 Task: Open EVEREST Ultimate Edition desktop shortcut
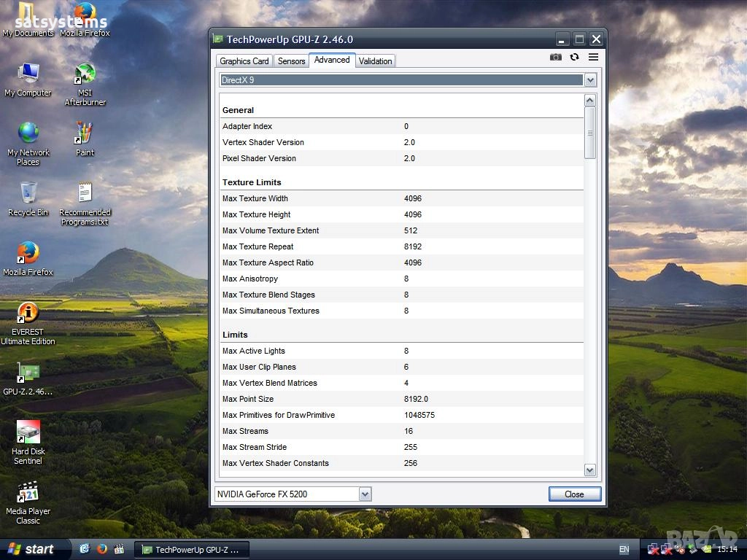(x=28, y=314)
